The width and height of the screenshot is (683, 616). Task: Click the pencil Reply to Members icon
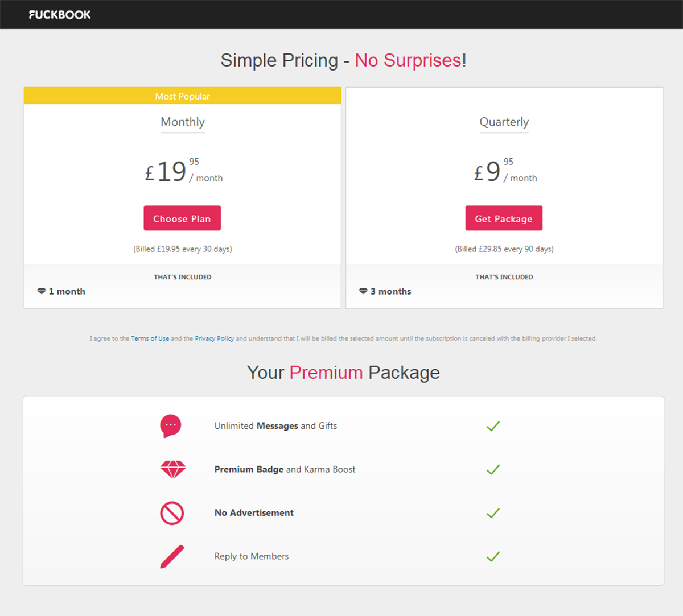(x=172, y=557)
